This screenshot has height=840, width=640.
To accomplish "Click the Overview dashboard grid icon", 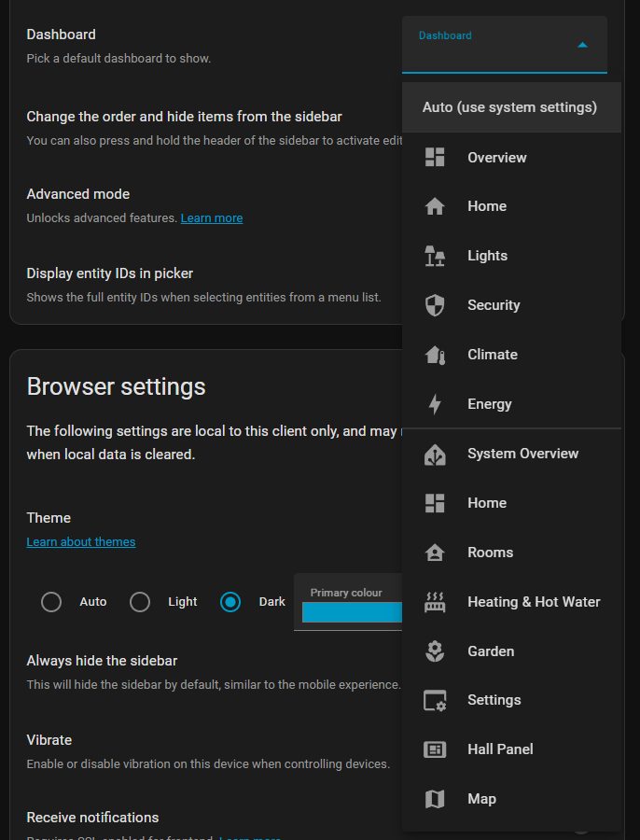I will (x=435, y=157).
